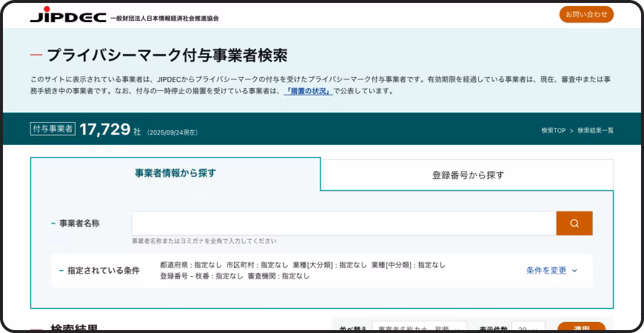Click the 審査機関 : 指定なし condition text
The width and height of the screenshot is (644, 333).
click(278, 276)
